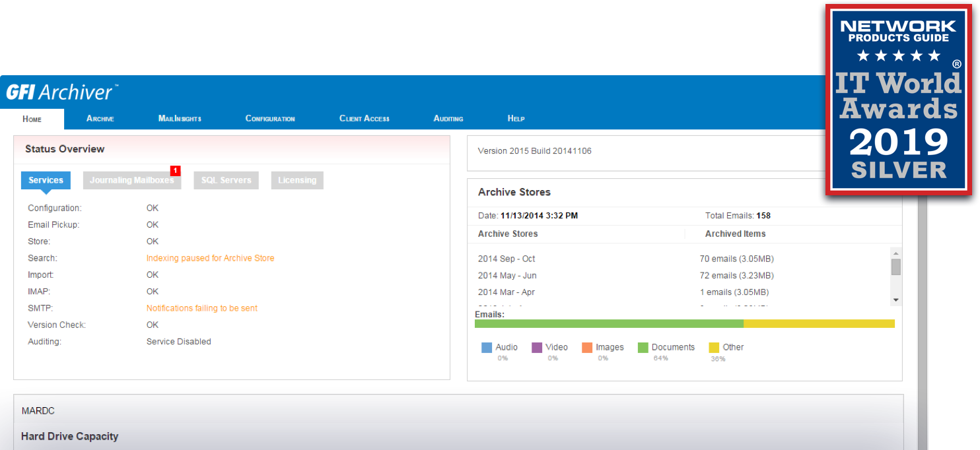Click the orange Images legend swatch

(x=587, y=348)
